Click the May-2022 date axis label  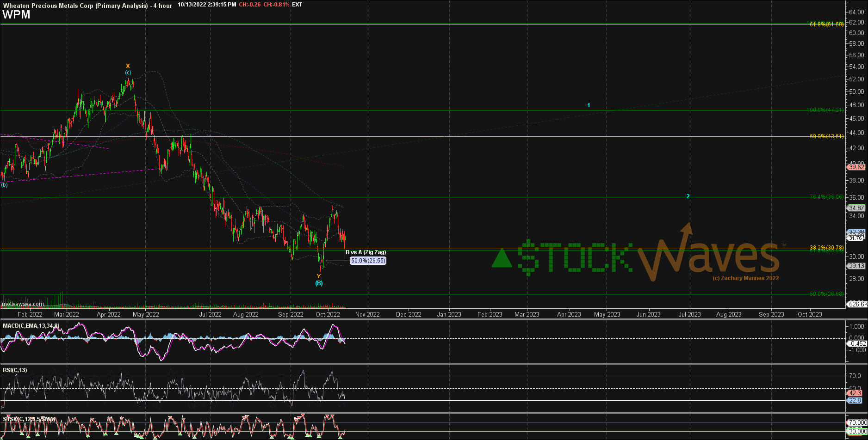[x=146, y=314]
